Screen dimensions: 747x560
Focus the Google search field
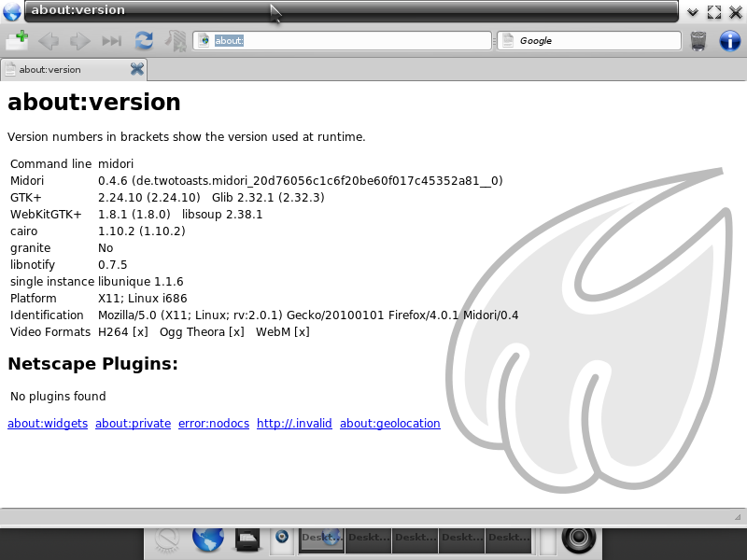(x=589, y=40)
